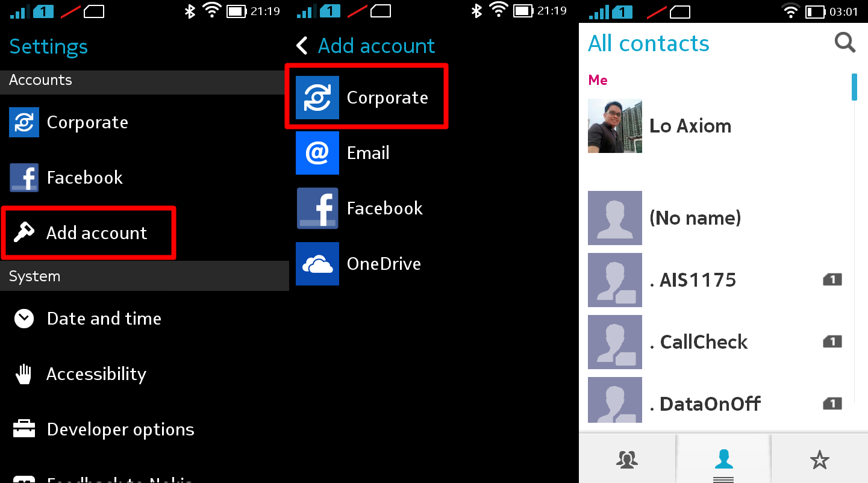Open Lo Axiom profile photo

click(615, 126)
